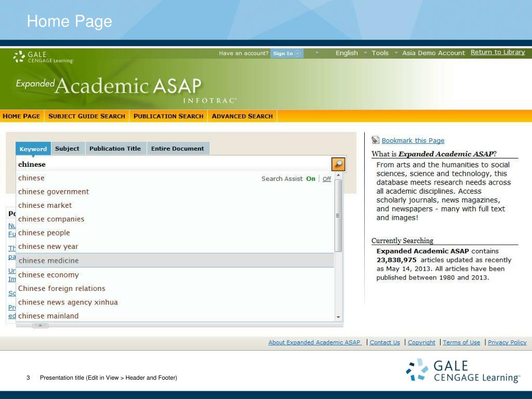Click the Return to Library link

click(x=498, y=52)
